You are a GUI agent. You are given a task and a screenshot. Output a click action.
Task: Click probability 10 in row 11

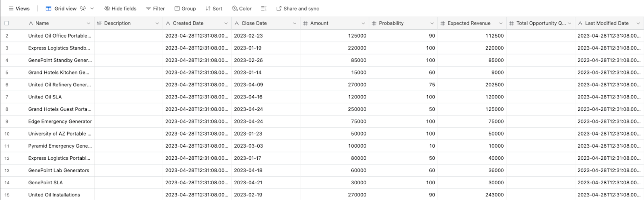432,146
